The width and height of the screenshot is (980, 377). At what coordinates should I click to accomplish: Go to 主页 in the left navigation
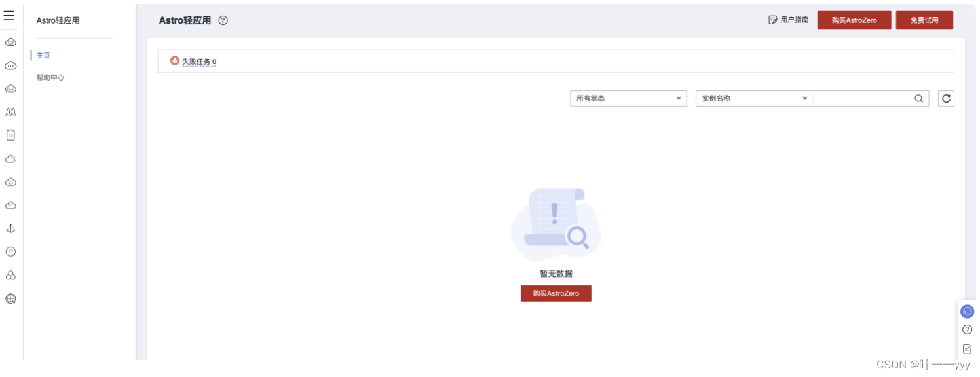point(43,56)
